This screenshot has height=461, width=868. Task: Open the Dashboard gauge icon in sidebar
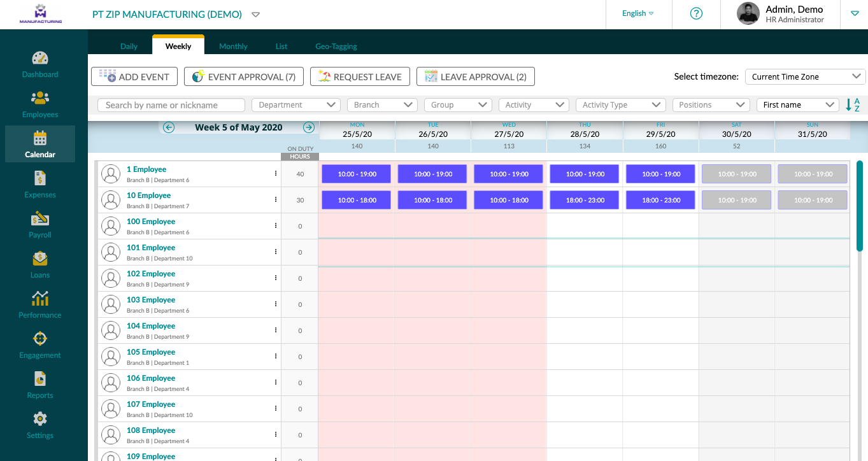click(40, 59)
